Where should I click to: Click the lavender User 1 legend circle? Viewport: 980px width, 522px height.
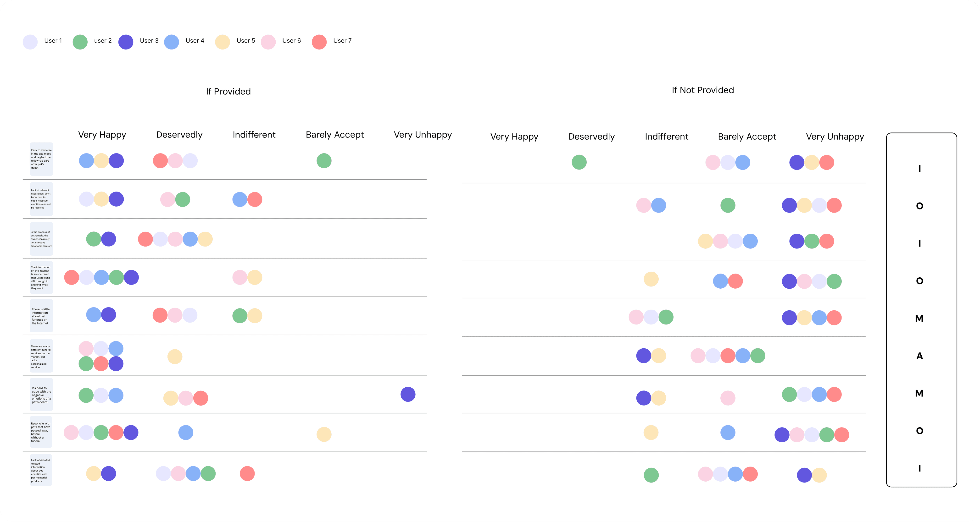point(30,42)
